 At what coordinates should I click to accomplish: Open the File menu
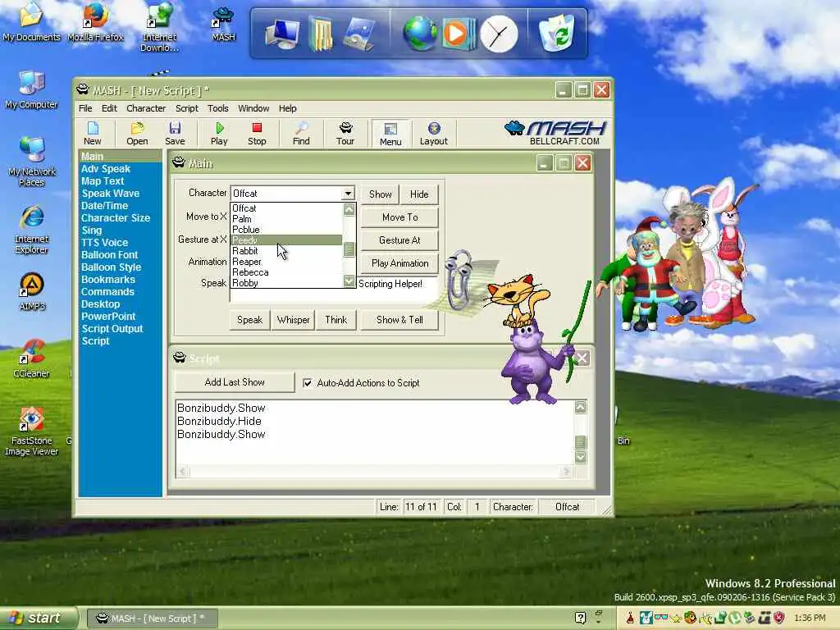(x=85, y=108)
